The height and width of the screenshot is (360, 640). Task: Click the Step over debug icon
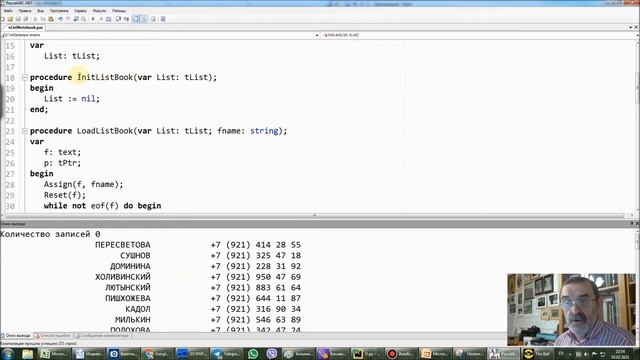click(x=118, y=19)
